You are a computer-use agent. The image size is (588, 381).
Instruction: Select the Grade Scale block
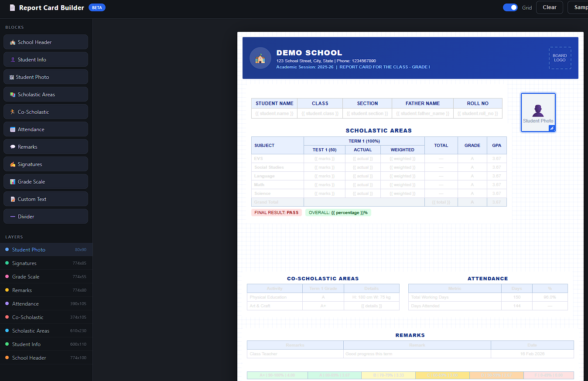click(x=45, y=181)
